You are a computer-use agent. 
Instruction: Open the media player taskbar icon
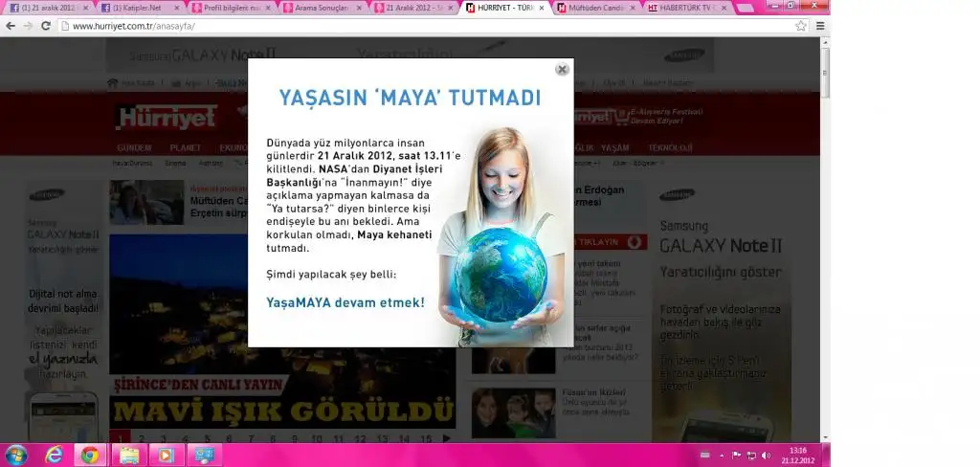coord(167,456)
